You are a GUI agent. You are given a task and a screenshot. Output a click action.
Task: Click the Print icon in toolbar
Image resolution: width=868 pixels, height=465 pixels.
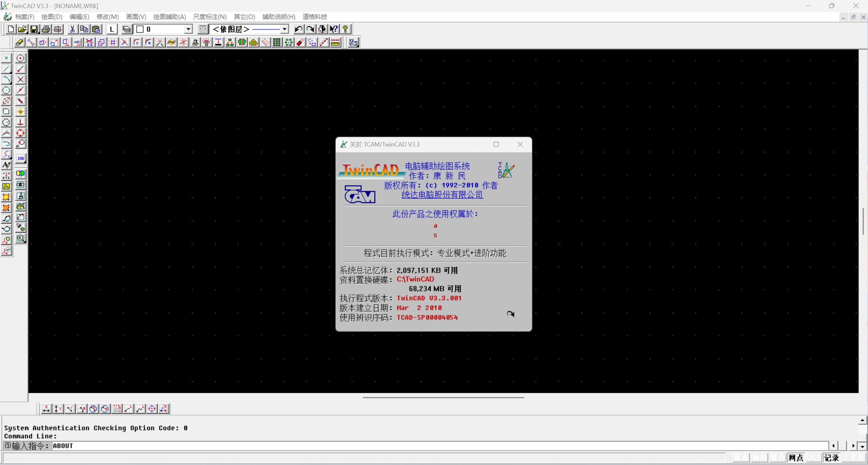(46, 29)
